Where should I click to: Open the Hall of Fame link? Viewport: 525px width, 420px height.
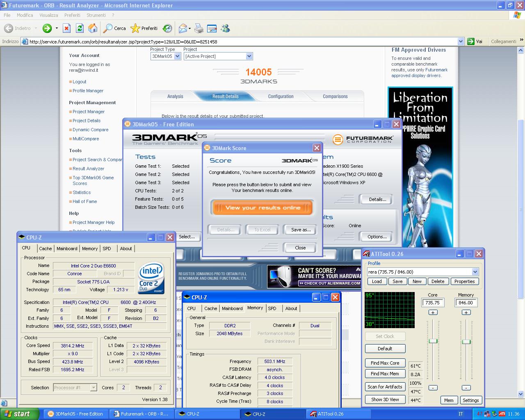[85, 201]
